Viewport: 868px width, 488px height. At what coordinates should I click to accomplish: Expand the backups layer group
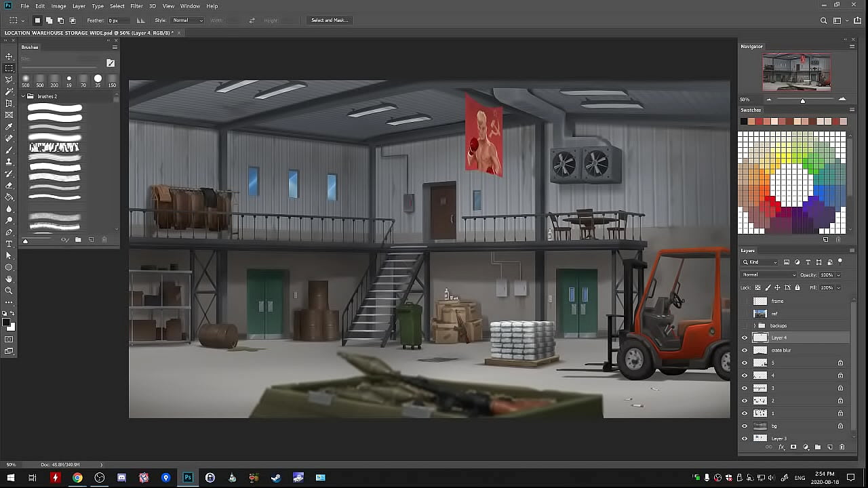point(753,326)
